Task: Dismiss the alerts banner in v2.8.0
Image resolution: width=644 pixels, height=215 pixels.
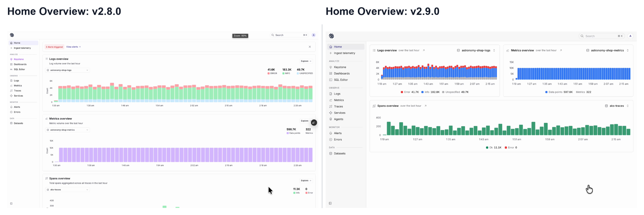Action: point(310,47)
